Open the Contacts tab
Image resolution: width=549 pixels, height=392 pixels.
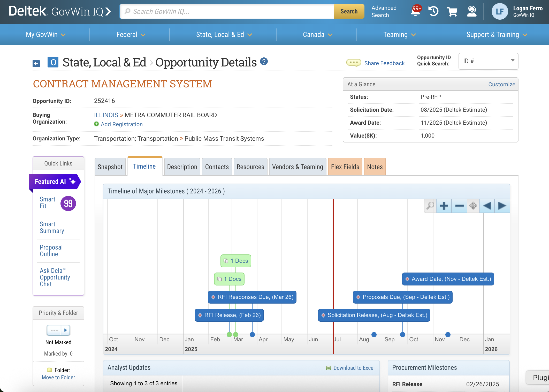[x=217, y=167]
